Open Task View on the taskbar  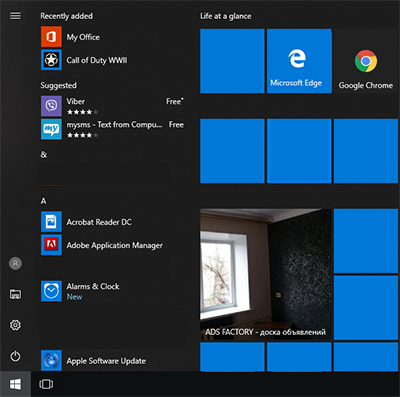pos(46,384)
